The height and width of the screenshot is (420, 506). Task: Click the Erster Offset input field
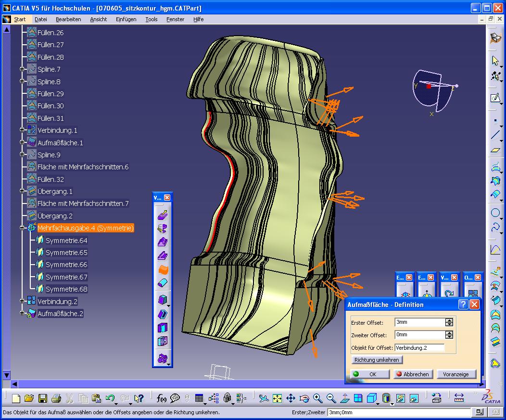coord(420,322)
